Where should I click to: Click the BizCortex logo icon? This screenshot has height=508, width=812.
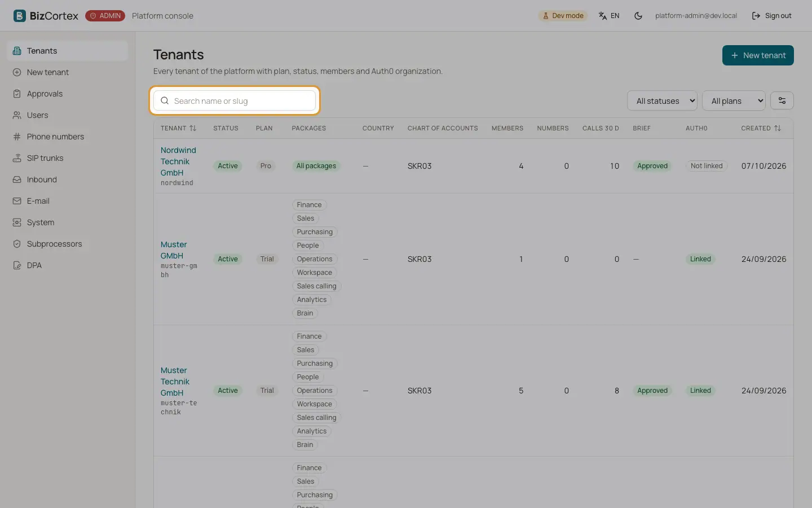[20, 16]
